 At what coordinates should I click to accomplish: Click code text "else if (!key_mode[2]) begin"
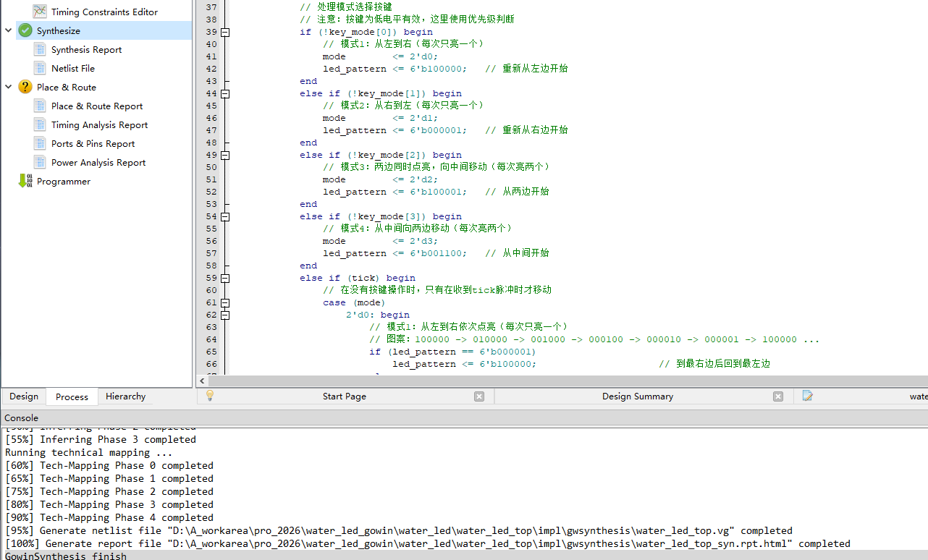click(x=381, y=155)
